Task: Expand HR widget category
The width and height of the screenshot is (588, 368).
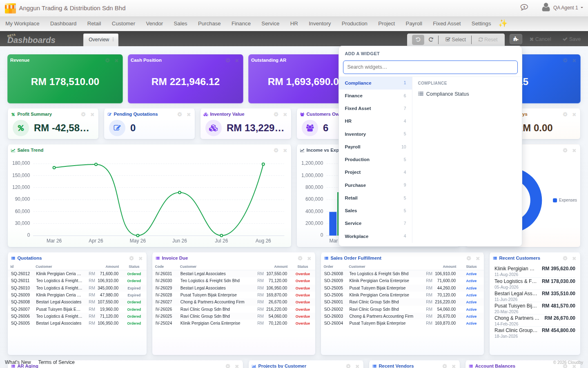Action: [375, 121]
